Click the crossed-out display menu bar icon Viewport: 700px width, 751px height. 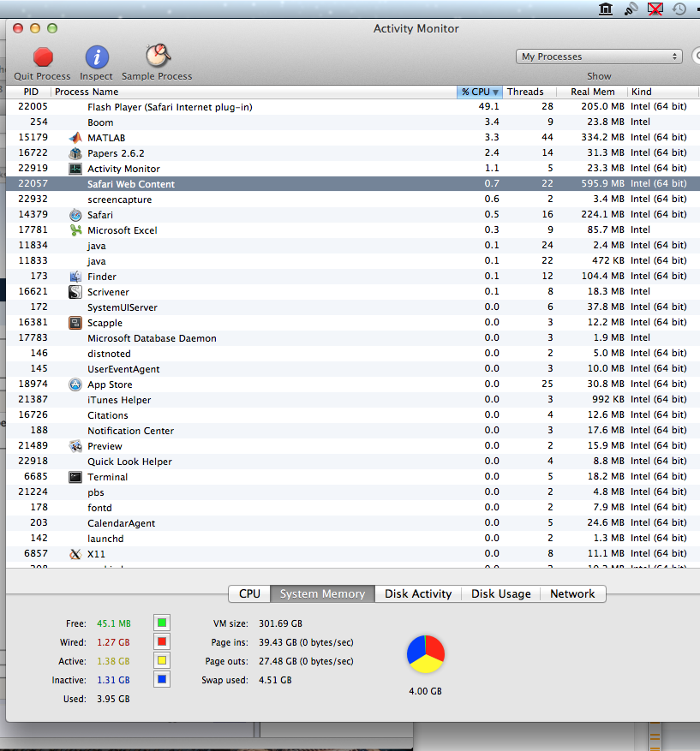pos(655,9)
